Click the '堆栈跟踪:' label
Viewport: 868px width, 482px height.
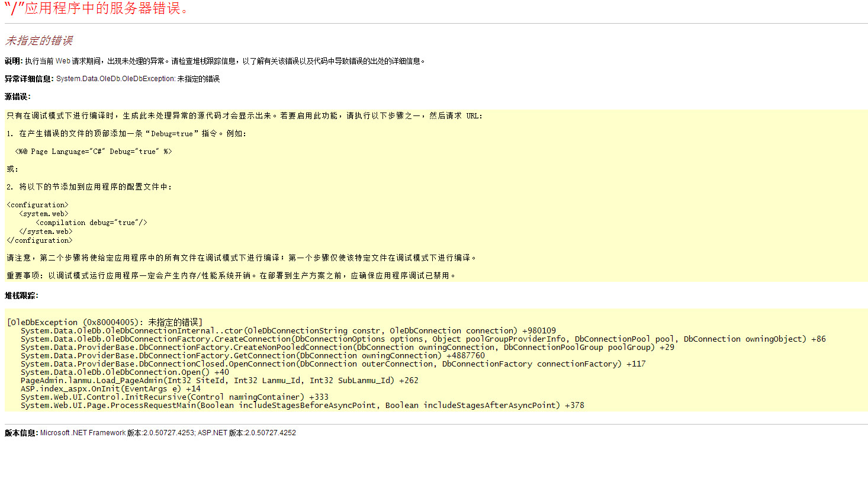point(21,295)
